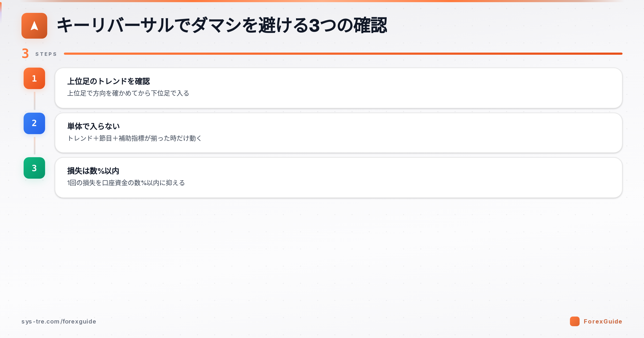644x338 pixels.
Task: Click the 上位足のトレンドを確認 heading
Action: (x=108, y=81)
